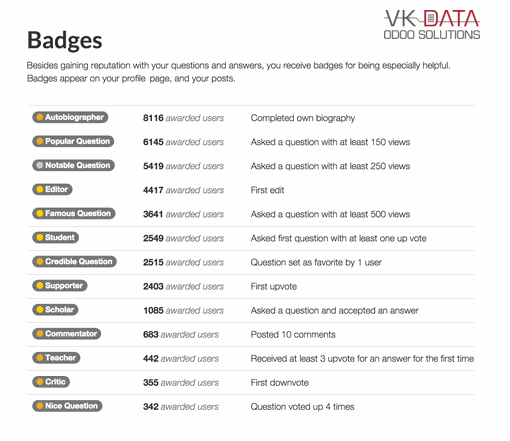
Task: Click the Teacher badge
Action: (x=56, y=358)
